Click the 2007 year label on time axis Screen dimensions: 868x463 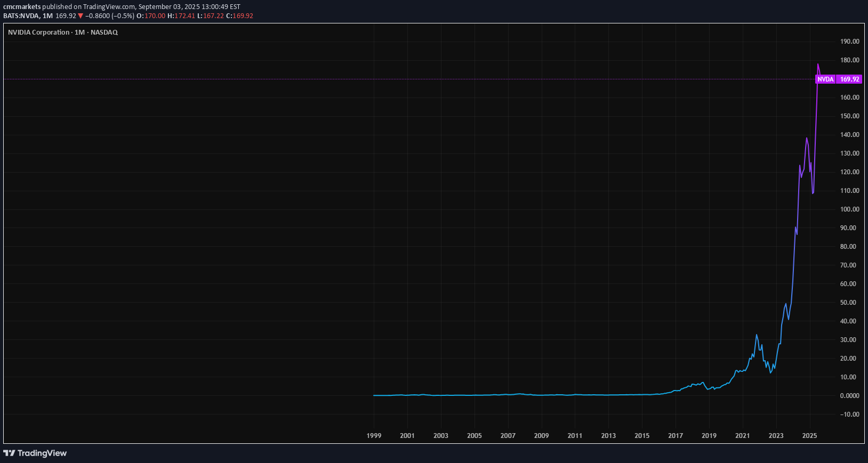(508, 436)
